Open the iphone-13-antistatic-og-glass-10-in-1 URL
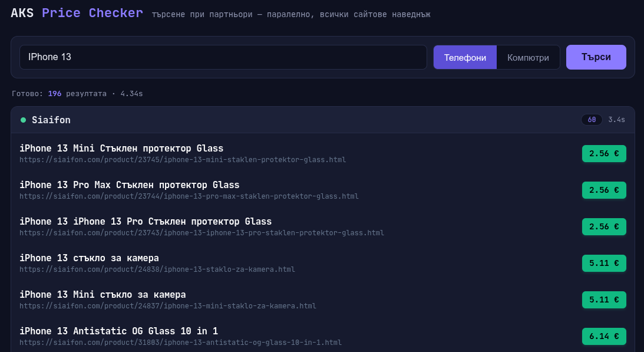The width and height of the screenshot is (644, 352). 181,343
